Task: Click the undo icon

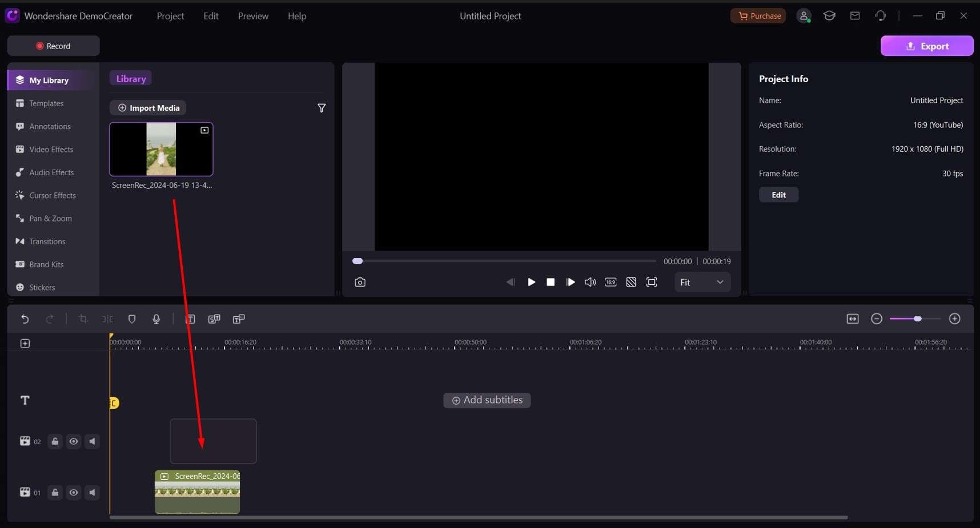Action: (25, 319)
